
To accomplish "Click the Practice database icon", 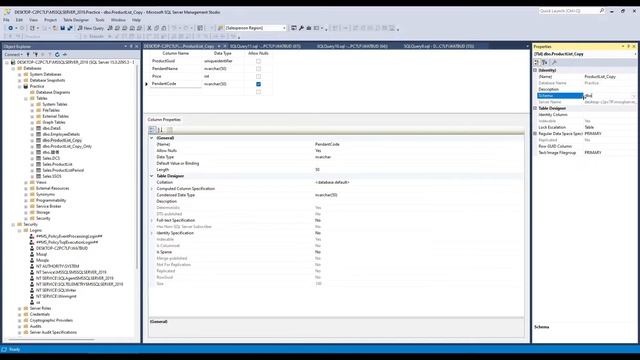I will [26, 87].
